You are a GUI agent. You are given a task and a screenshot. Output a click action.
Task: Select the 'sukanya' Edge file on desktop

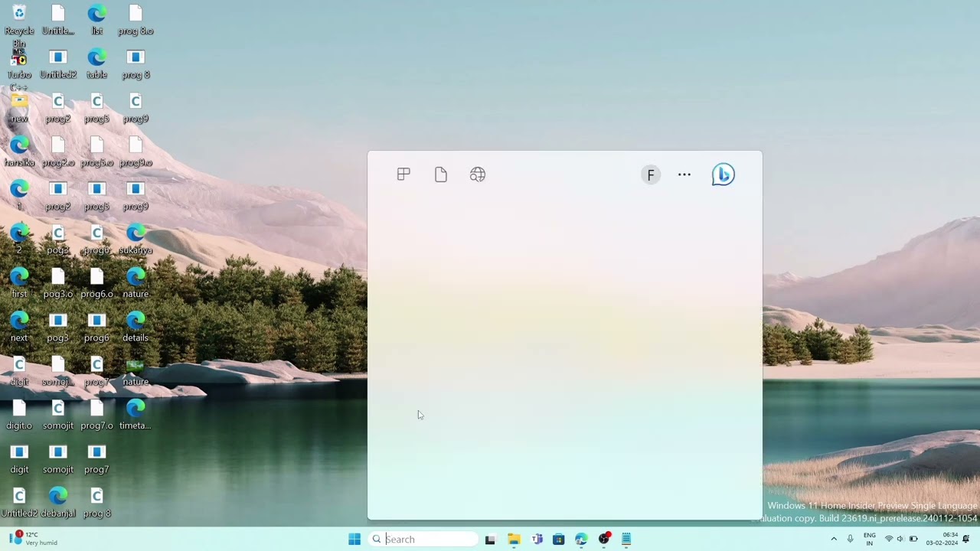click(x=136, y=240)
